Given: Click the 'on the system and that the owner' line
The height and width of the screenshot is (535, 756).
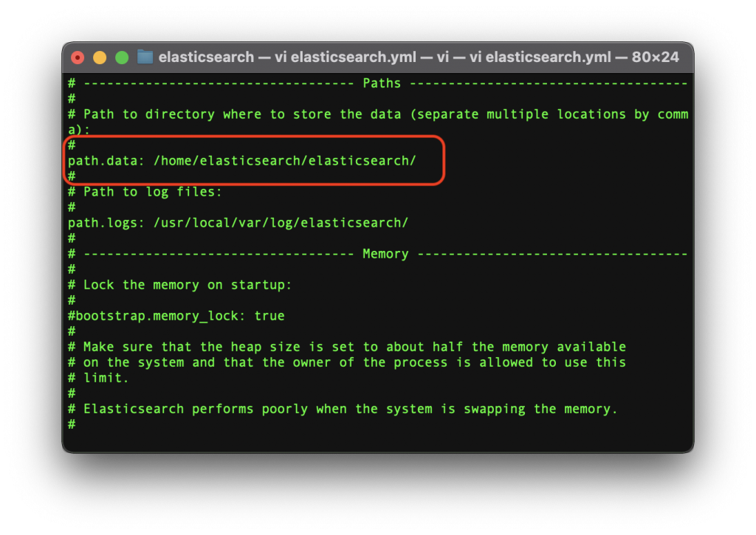Looking at the screenshot, I should click(347, 362).
